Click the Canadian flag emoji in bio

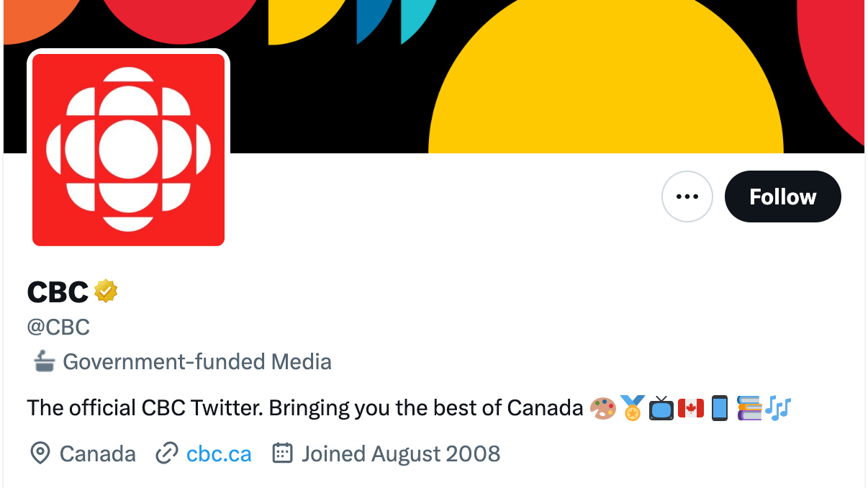[x=691, y=408]
